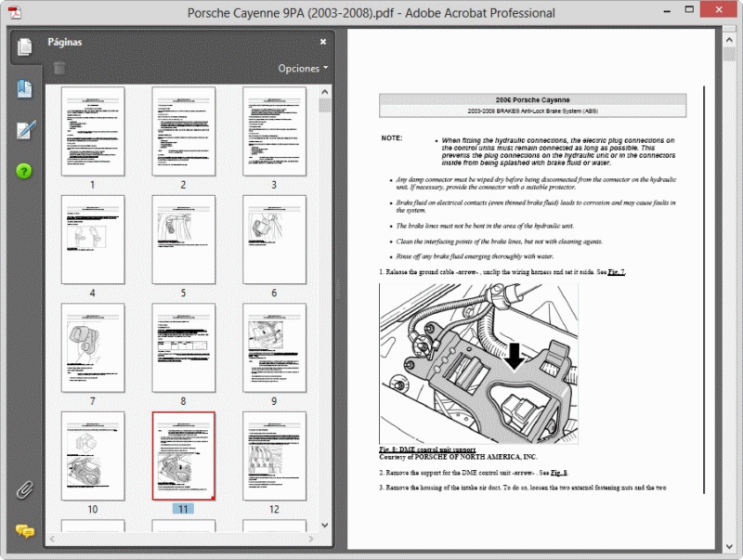
Task: Open the Signatures panel in the sidebar
Action: [24, 128]
